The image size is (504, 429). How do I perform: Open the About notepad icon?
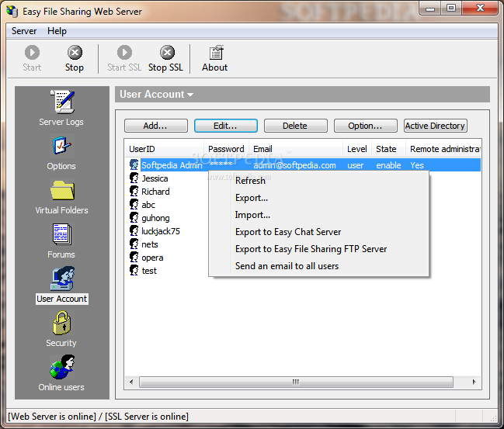point(217,53)
